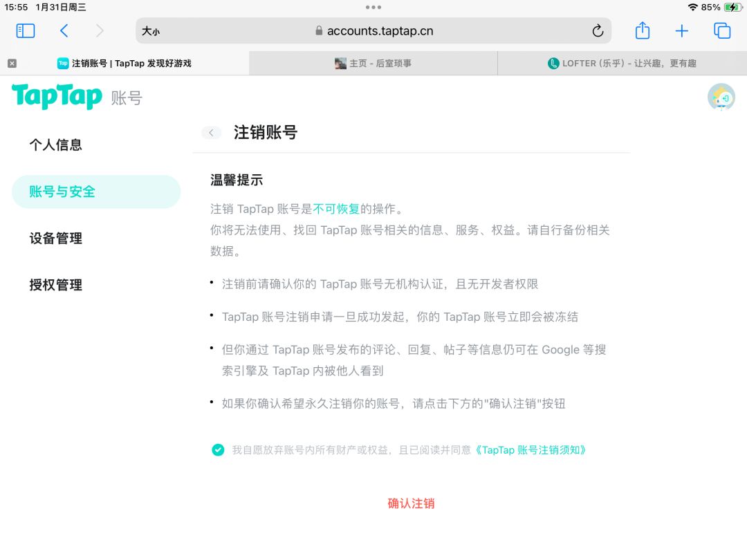The width and height of the screenshot is (747, 560).
Task: Click the highlighted 不可恢复 text
Action: tap(336, 209)
